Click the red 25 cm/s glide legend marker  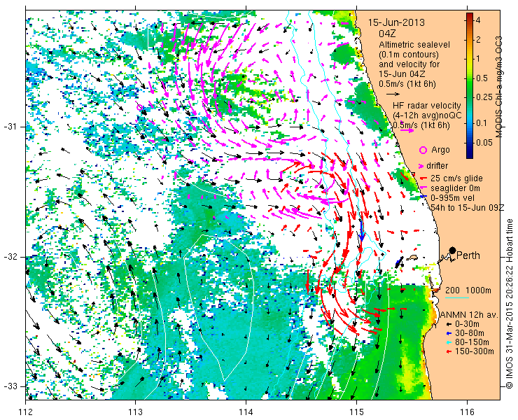pos(422,178)
